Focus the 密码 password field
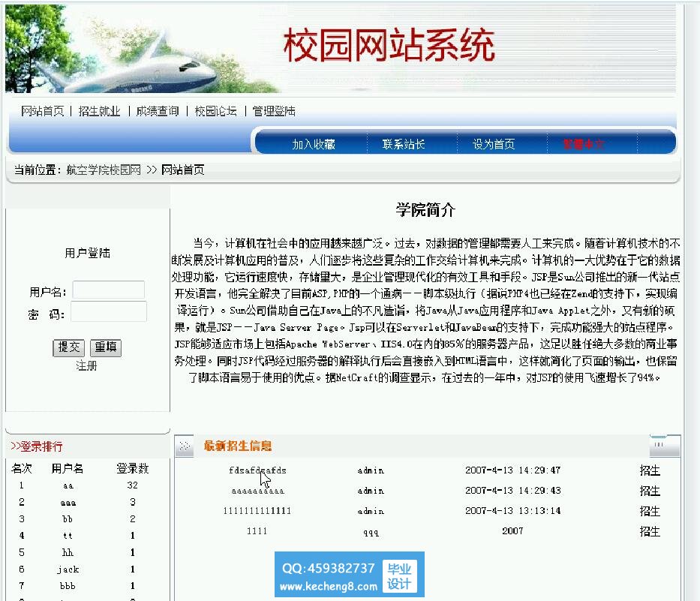This screenshot has width=700, height=601. pos(108,312)
